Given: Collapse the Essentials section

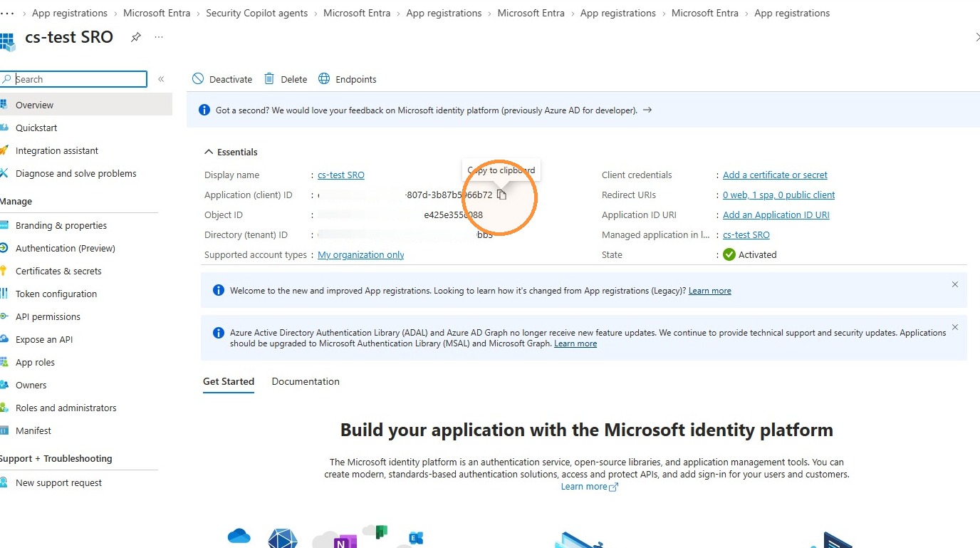Looking at the screenshot, I should [x=209, y=152].
